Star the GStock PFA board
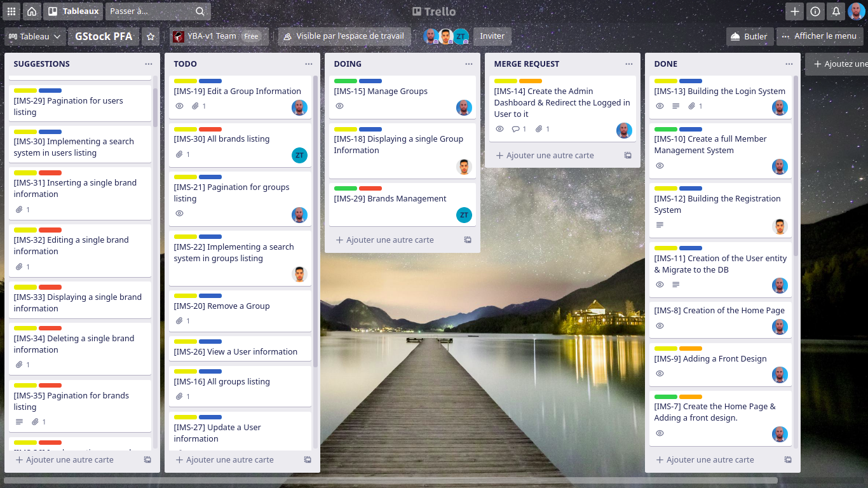 [151, 37]
